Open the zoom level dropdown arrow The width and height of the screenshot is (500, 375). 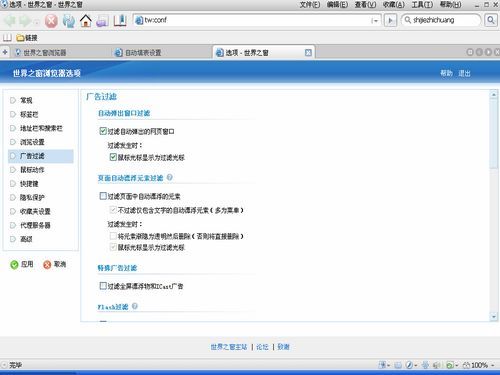[493, 365]
